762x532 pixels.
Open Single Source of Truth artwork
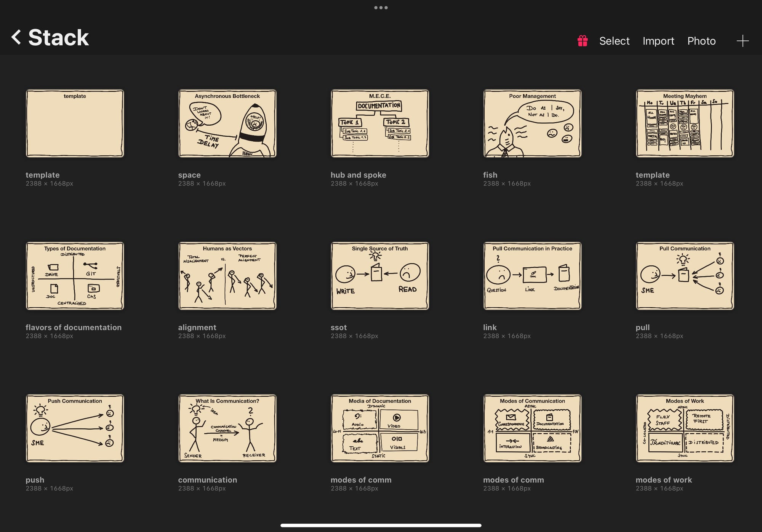pyautogui.click(x=379, y=276)
